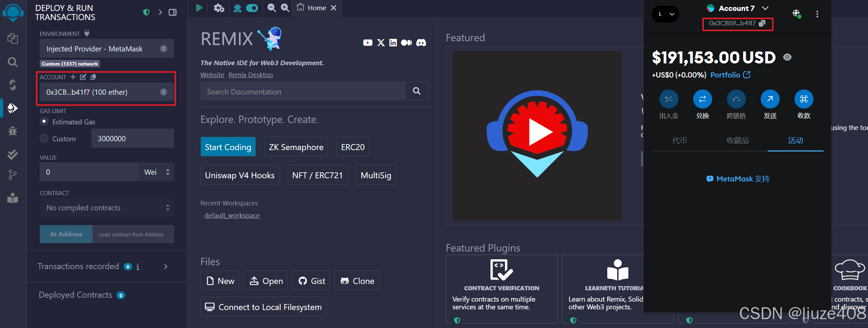This screenshot has height=328, width=868.
Task: Open the RemixAI robot assistant icon
Action: 237,8
